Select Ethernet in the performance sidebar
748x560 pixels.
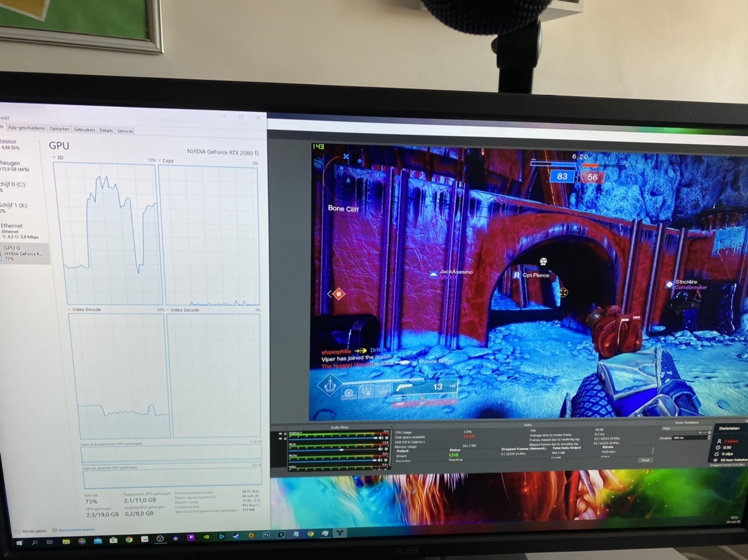pos(20,231)
